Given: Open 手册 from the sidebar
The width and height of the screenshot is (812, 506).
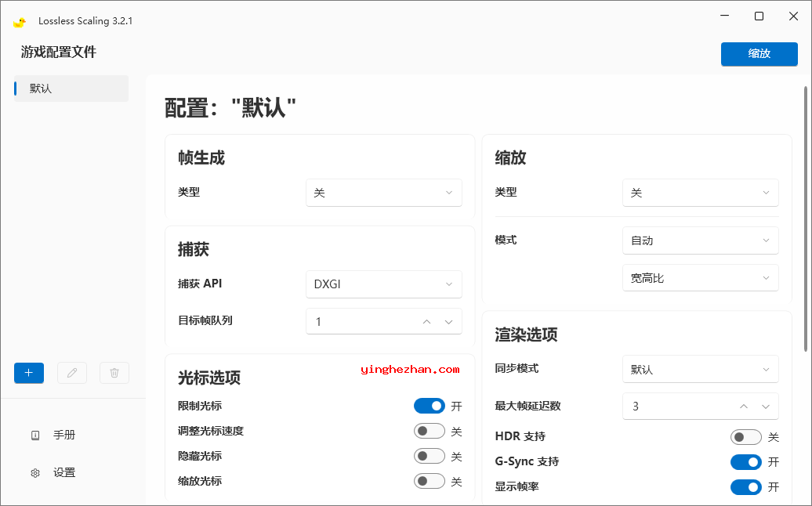Looking at the screenshot, I should click(64, 436).
